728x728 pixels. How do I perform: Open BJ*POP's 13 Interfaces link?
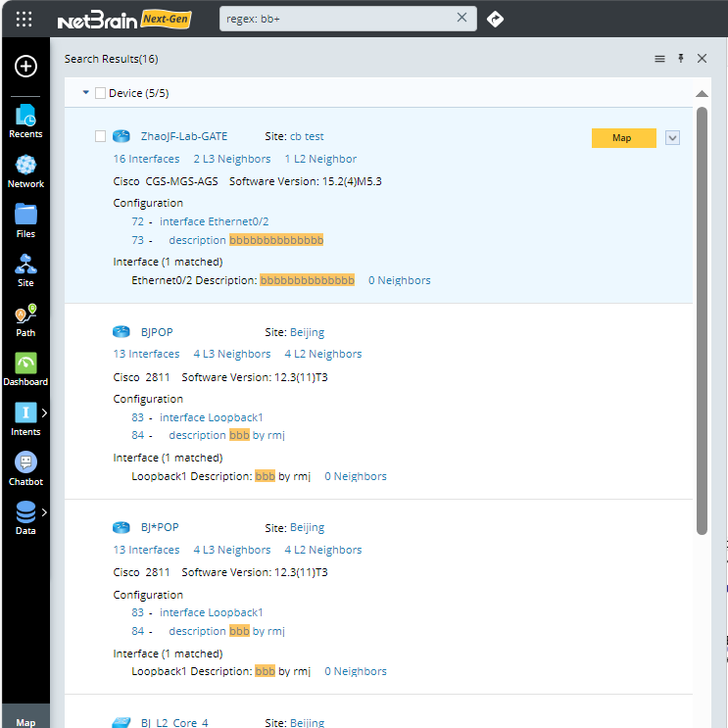(x=146, y=550)
